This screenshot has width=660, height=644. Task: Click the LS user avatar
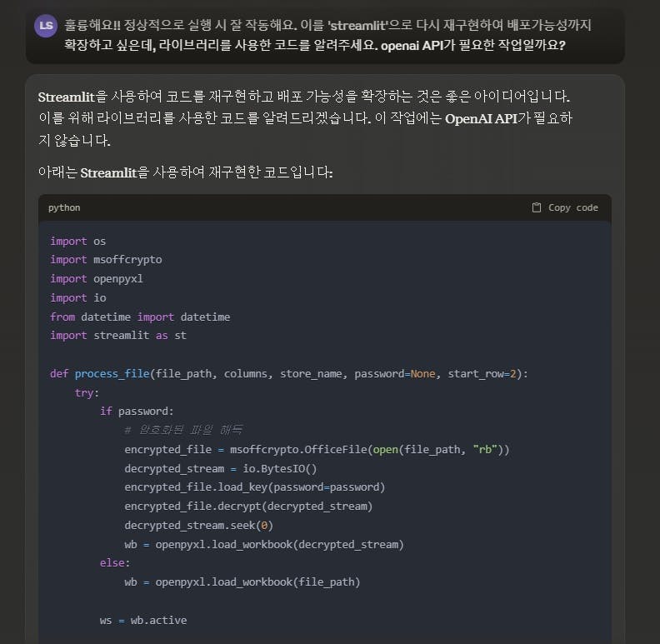click(x=46, y=26)
